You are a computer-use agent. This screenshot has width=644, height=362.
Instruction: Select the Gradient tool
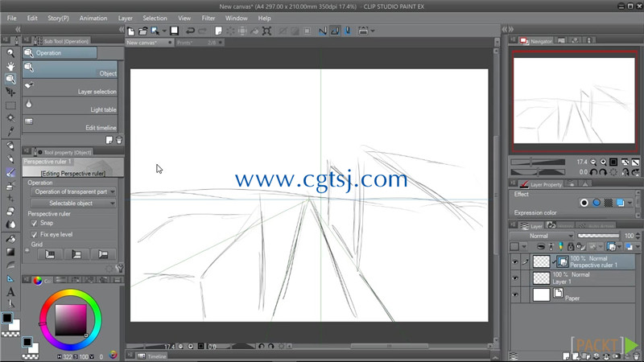(10, 252)
